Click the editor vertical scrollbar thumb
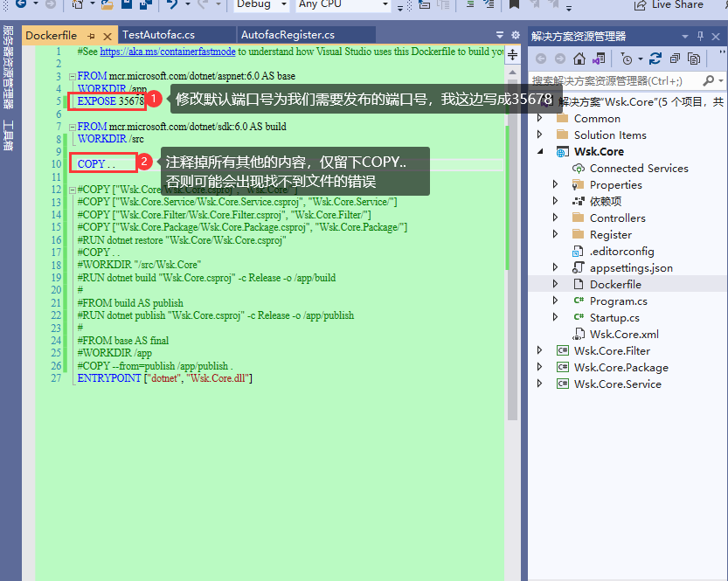 tap(512, 251)
